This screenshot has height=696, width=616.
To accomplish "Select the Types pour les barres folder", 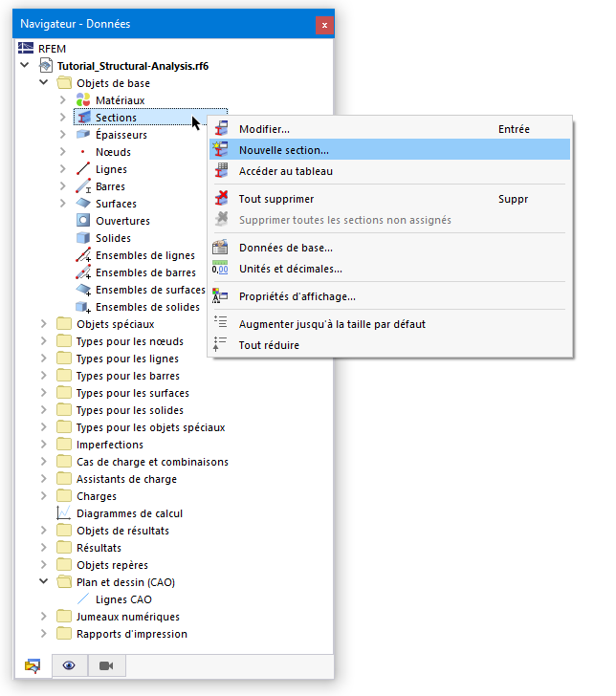I will [128, 376].
